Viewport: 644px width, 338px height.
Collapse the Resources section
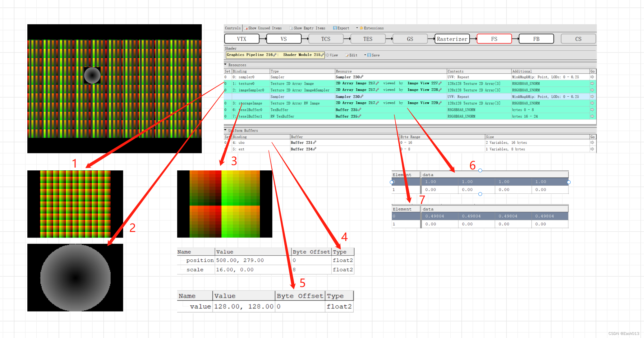coord(225,65)
